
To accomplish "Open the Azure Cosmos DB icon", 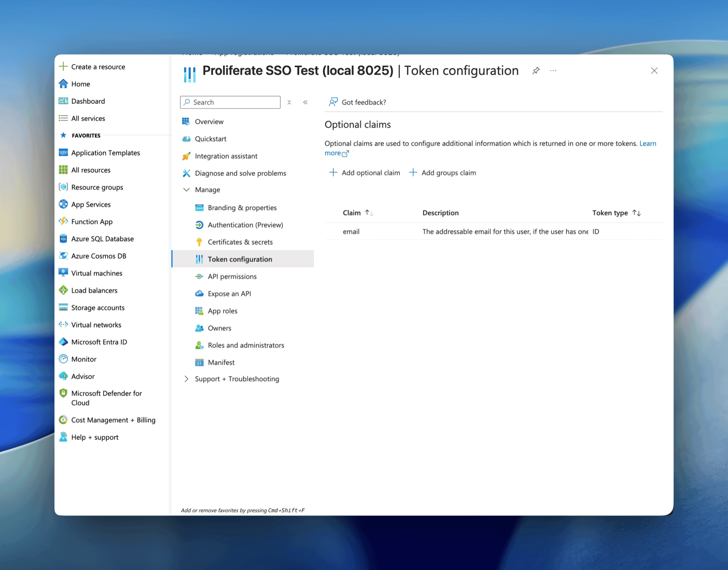I will [63, 256].
